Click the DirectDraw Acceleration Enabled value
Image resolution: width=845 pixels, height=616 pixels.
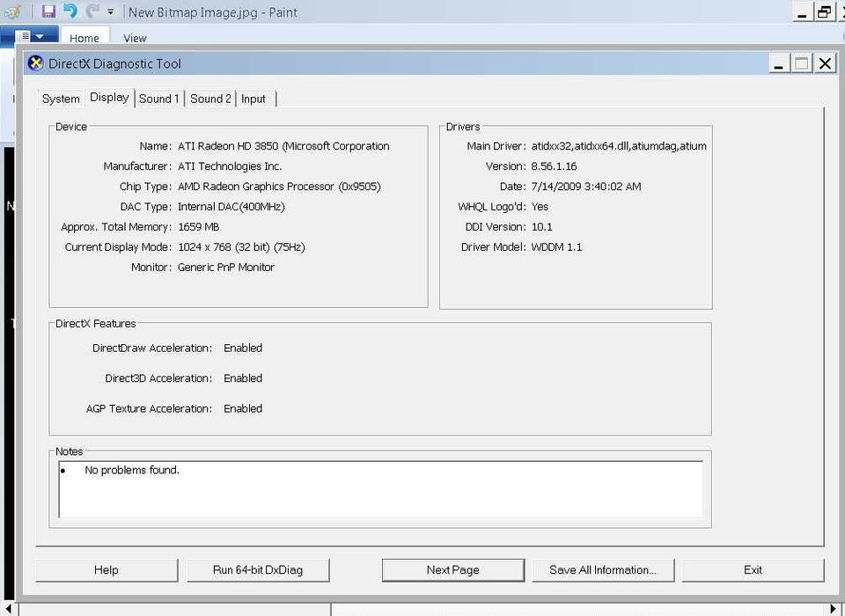(243, 348)
